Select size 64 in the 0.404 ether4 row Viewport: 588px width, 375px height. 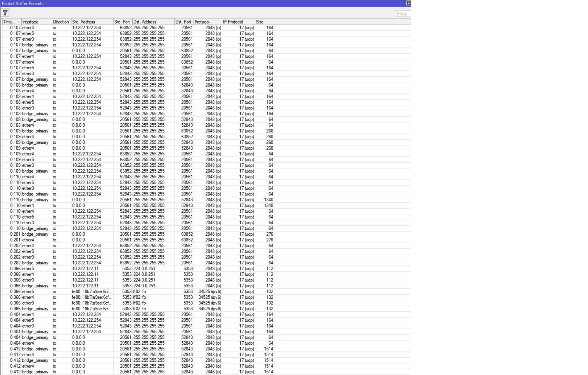pyautogui.click(x=271, y=343)
